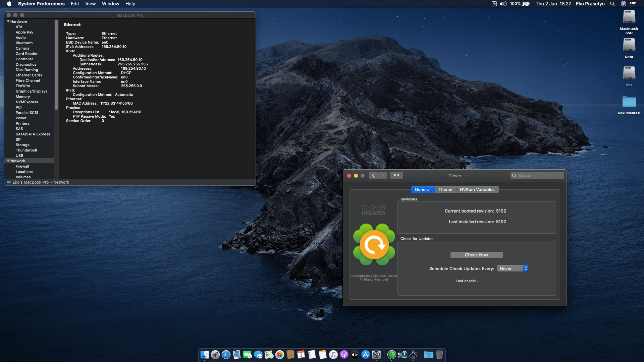
Task: Open Messages speech bubble icon in Dock
Action: point(258,355)
